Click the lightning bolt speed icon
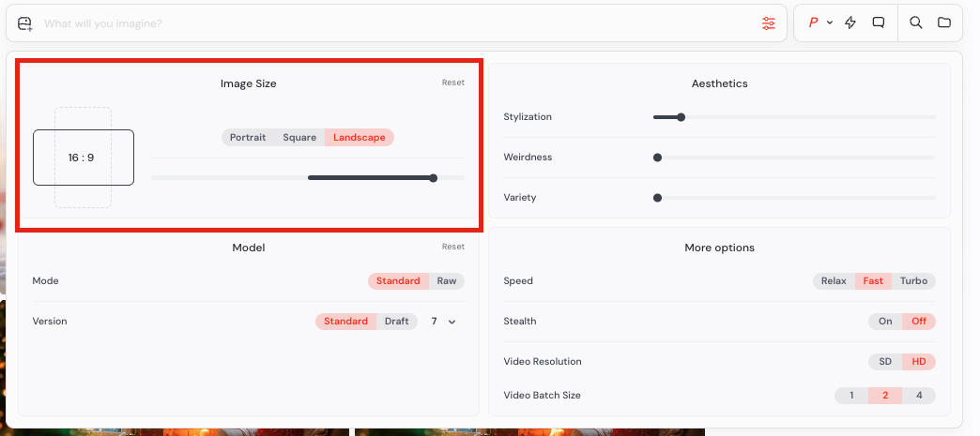The height and width of the screenshot is (436, 980). point(850,23)
